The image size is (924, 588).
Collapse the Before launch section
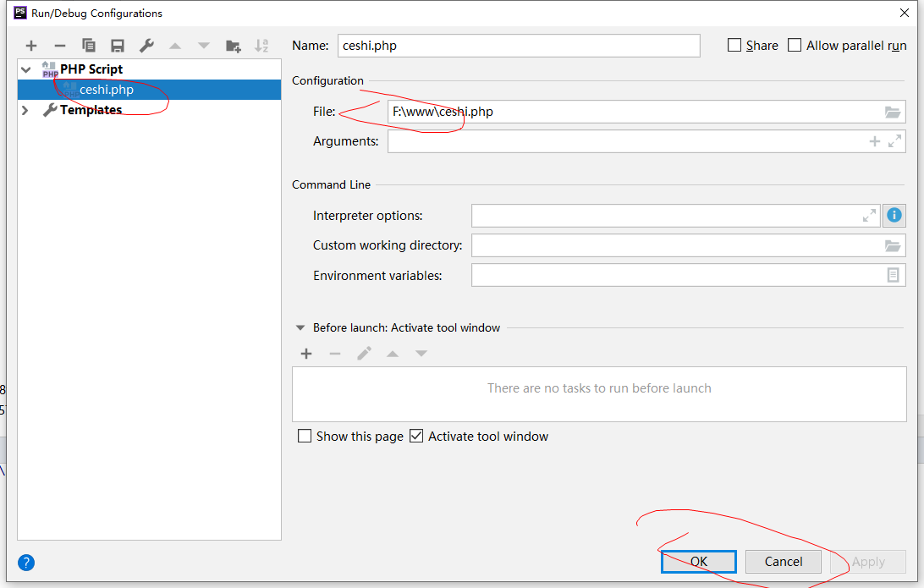tap(300, 327)
